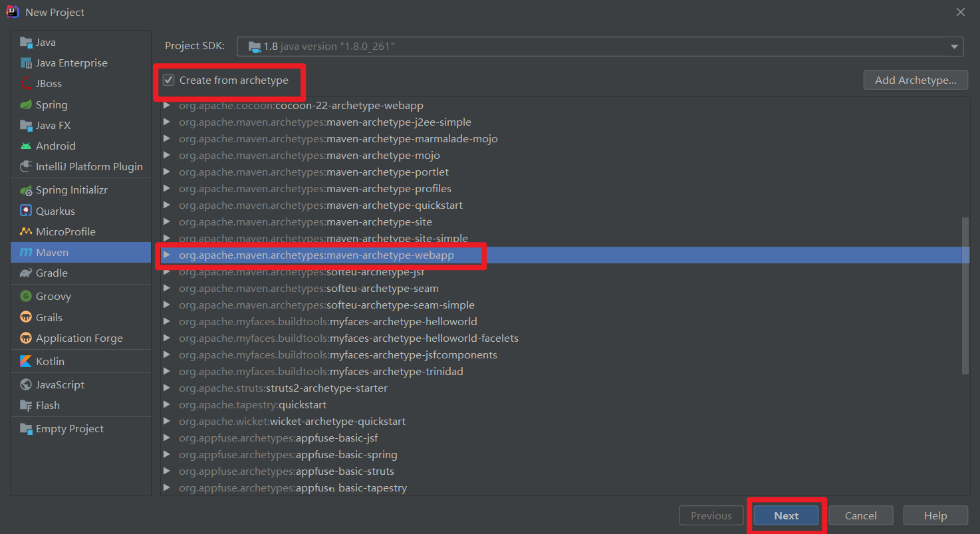980x534 pixels.
Task: Select org.apache.tapestry:quickstart row
Action: (x=565, y=405)
